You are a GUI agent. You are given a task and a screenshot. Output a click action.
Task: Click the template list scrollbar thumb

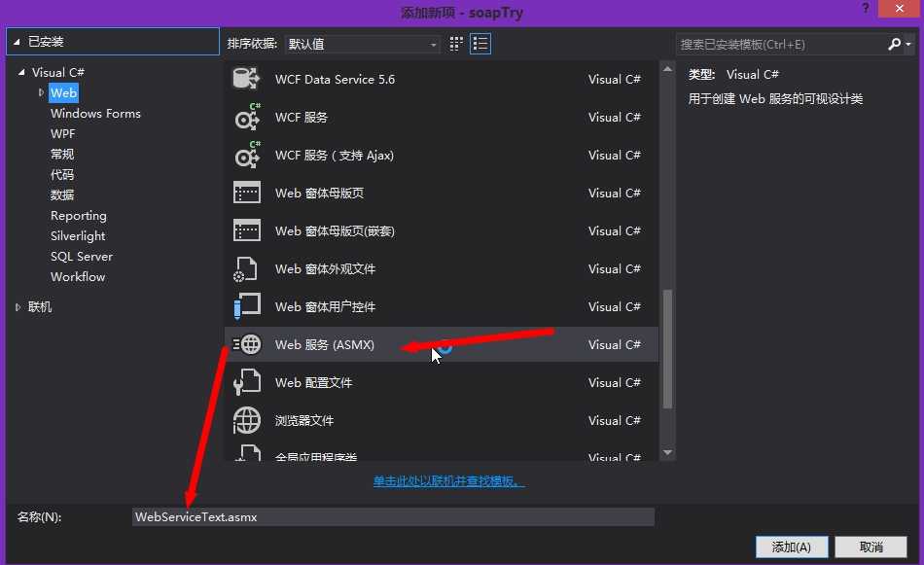pyautogui.click(x=667, y=348)
